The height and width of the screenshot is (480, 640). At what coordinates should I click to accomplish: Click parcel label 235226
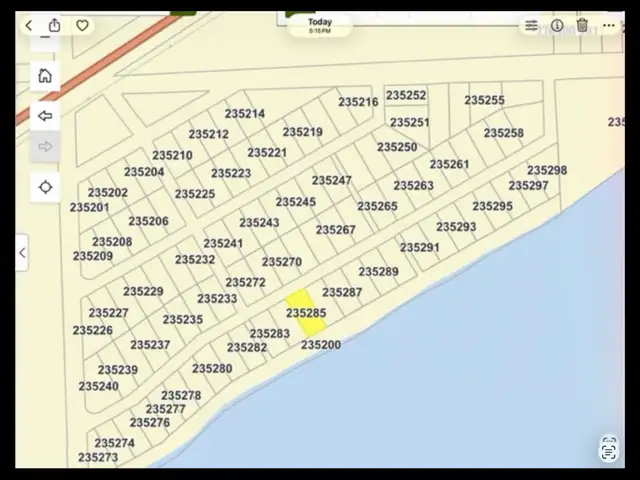click(93, 330)
